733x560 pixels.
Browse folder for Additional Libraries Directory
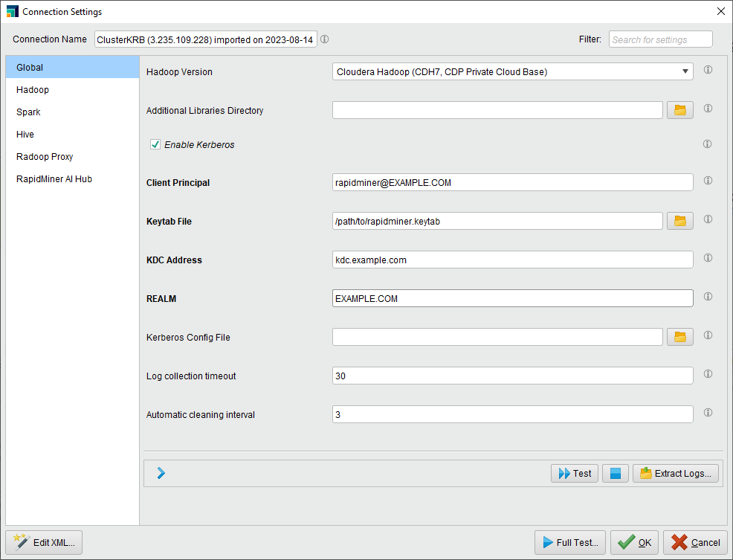pyautogui.click(x=679, y=110)
